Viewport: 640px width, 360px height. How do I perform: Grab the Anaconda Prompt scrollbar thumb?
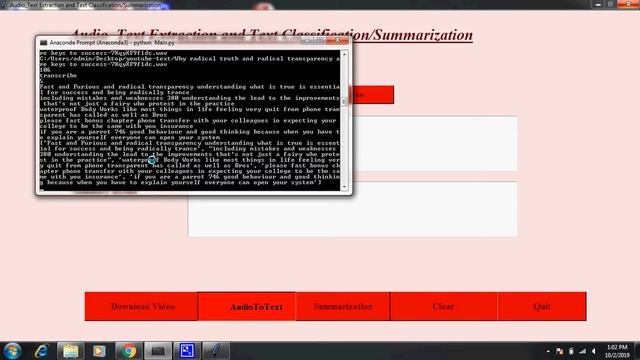click(x=344, y=101)
